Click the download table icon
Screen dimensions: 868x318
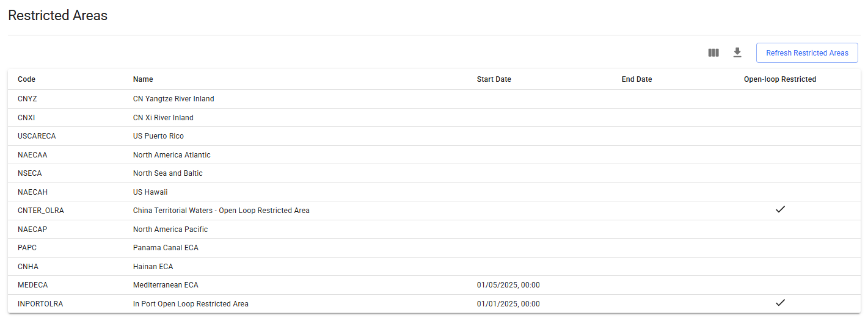click(x=737, y=52)
